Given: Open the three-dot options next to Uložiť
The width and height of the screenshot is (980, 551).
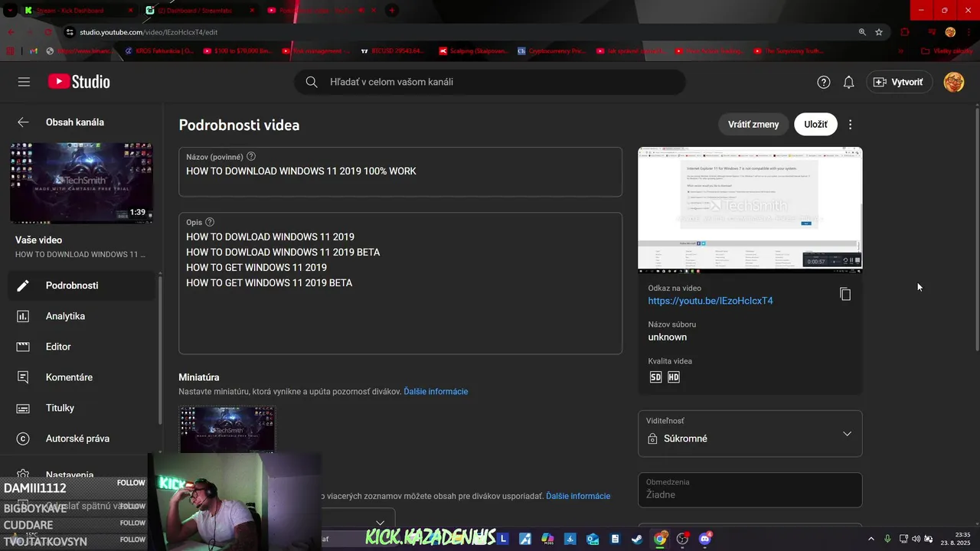Looking at the screenshot, I should [x=850, y=124].
